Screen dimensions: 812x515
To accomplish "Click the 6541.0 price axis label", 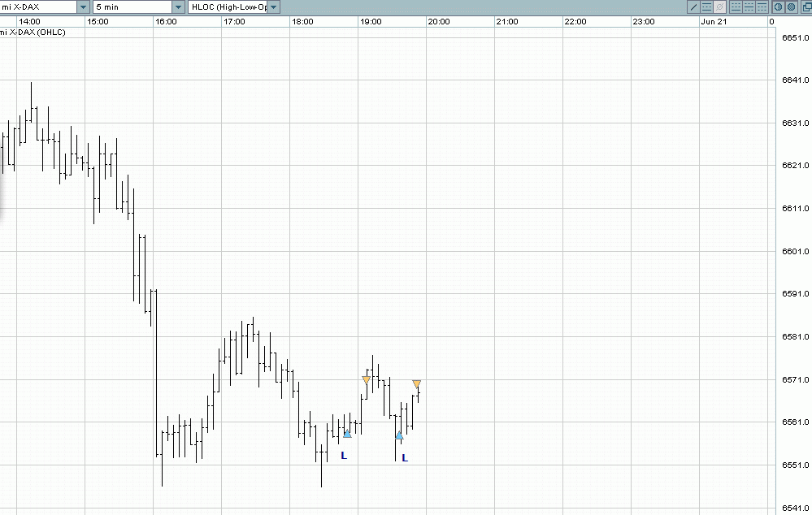I will tap(795, 508).
